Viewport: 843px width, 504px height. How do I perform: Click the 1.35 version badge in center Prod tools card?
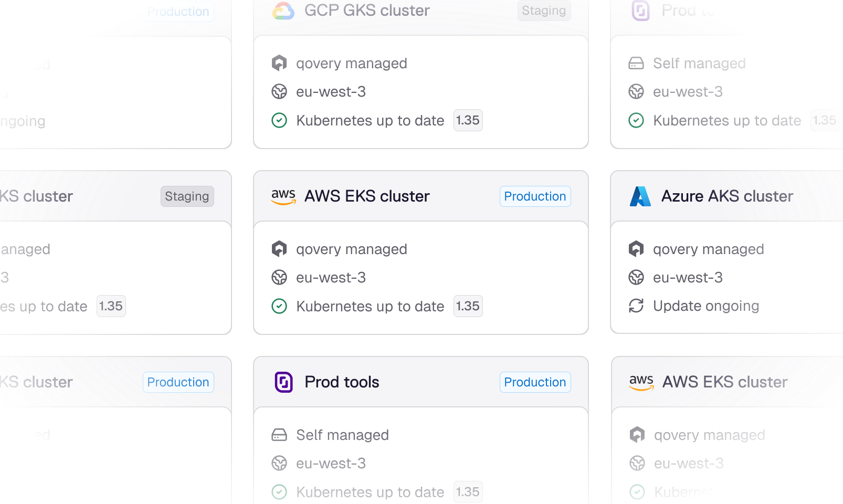[468, 492]
